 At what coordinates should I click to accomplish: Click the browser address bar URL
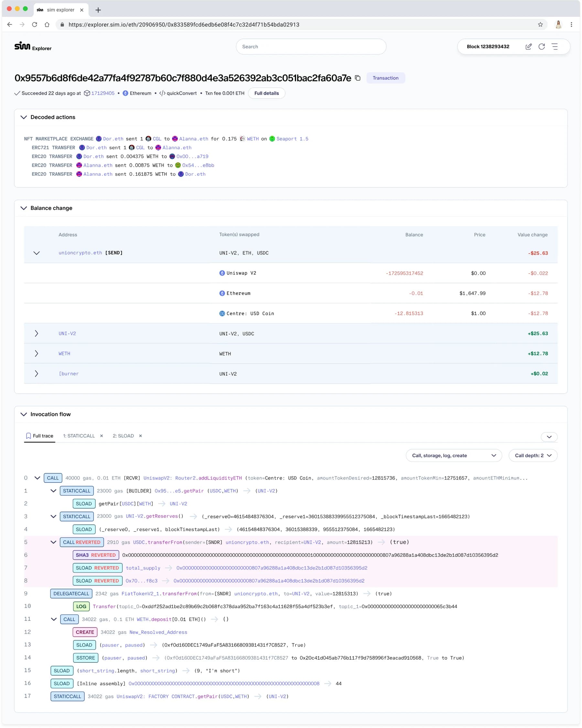point(184,25)
